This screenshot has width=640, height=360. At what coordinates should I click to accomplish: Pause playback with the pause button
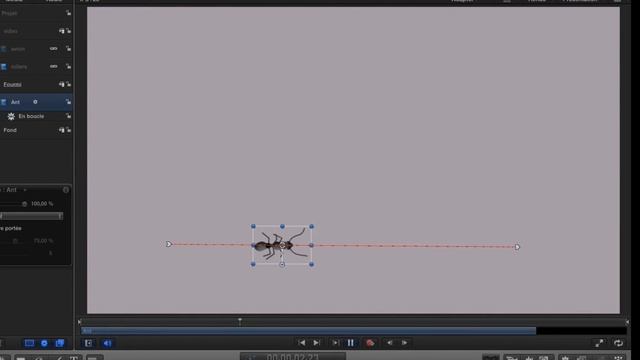[x=351, y=343]
